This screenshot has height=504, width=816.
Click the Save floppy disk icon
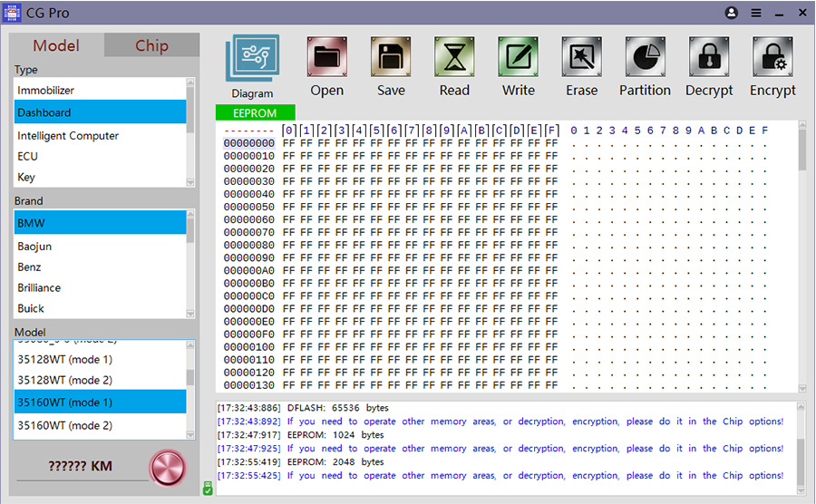click(391, 57)
